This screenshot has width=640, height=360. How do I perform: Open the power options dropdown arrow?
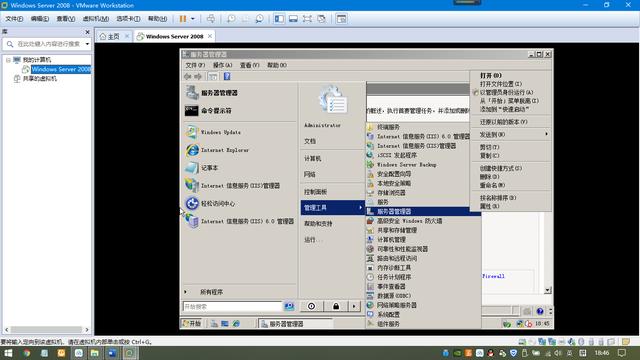point(193,19)
